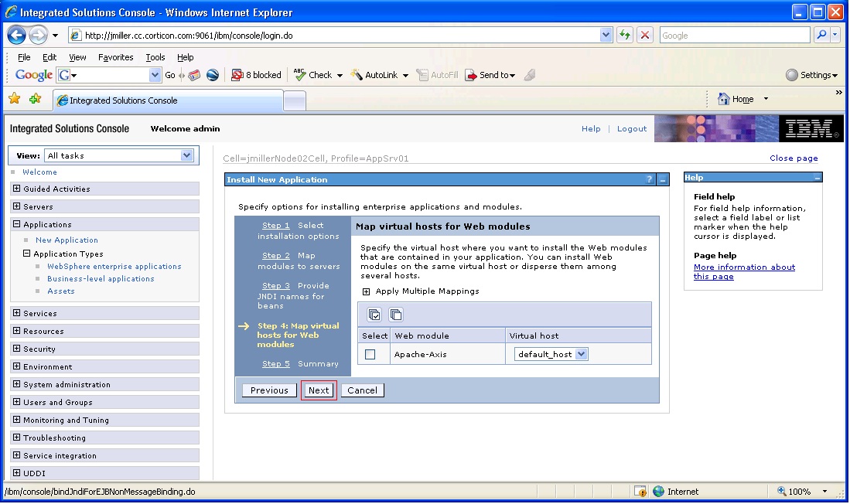Screen dimensions: 850x504
Task: Click the Step 5 Summary link
Action: (276, 364)
